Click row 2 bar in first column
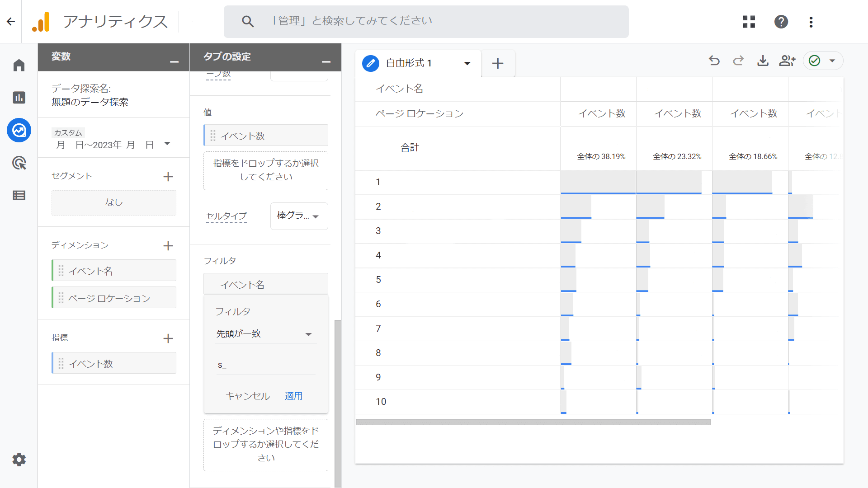 [x=576, y=207]
